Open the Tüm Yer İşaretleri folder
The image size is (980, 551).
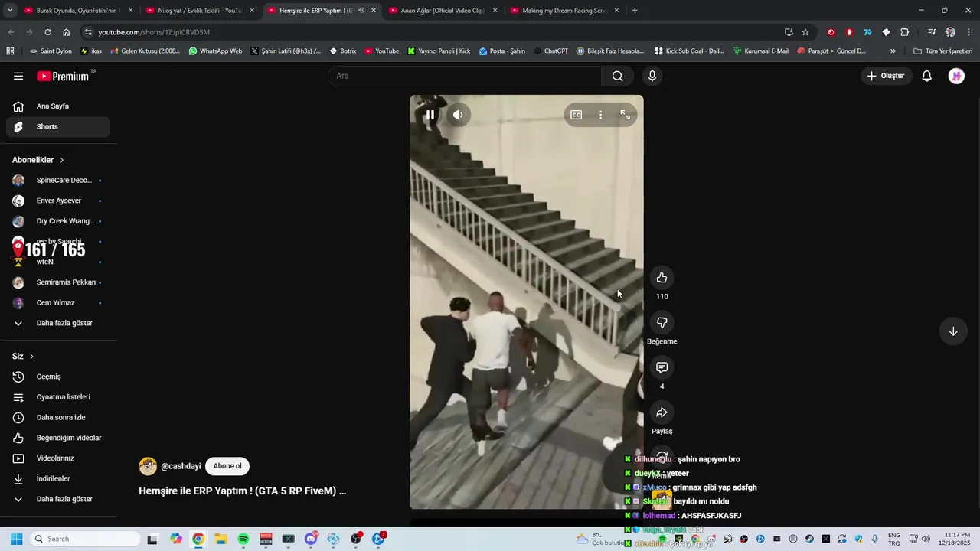[942, 51]
